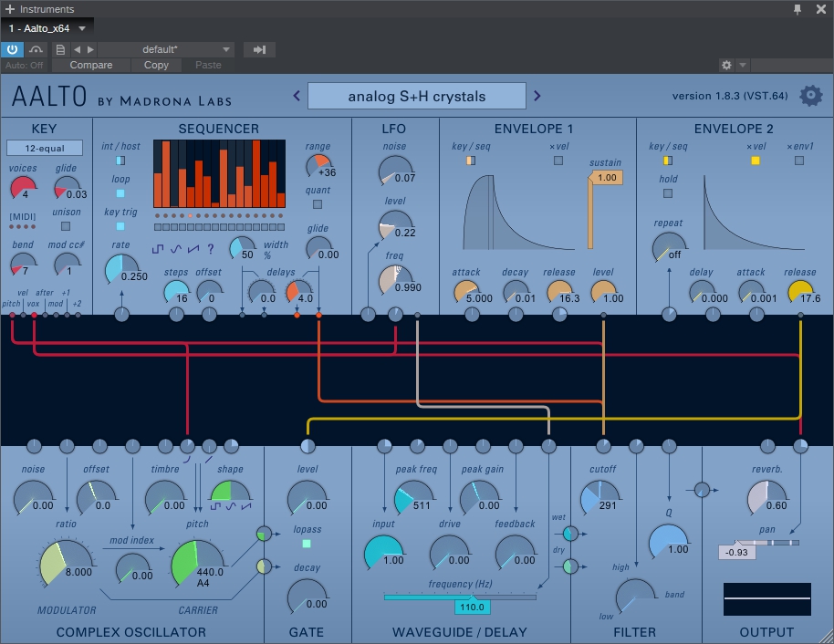
Task: Expand the dropdown arrow beside host gear
Action: (743, 66)
